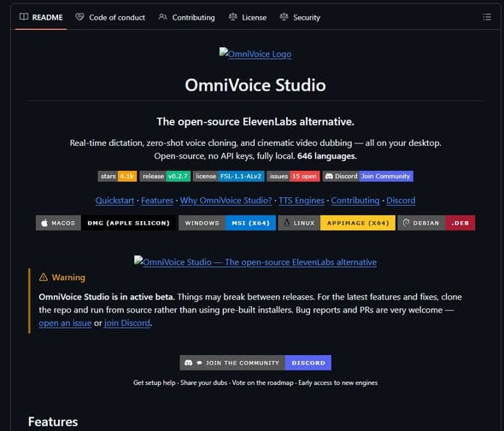Viewport: 504px width, 431px height.
Task: Switch to the License tab
Action: click(x=248, y=17)
